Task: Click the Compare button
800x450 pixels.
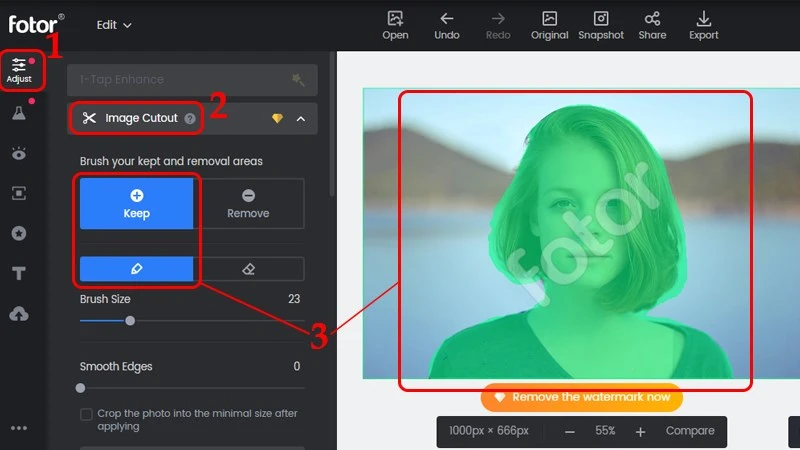Action: click(x=690, y=431)
